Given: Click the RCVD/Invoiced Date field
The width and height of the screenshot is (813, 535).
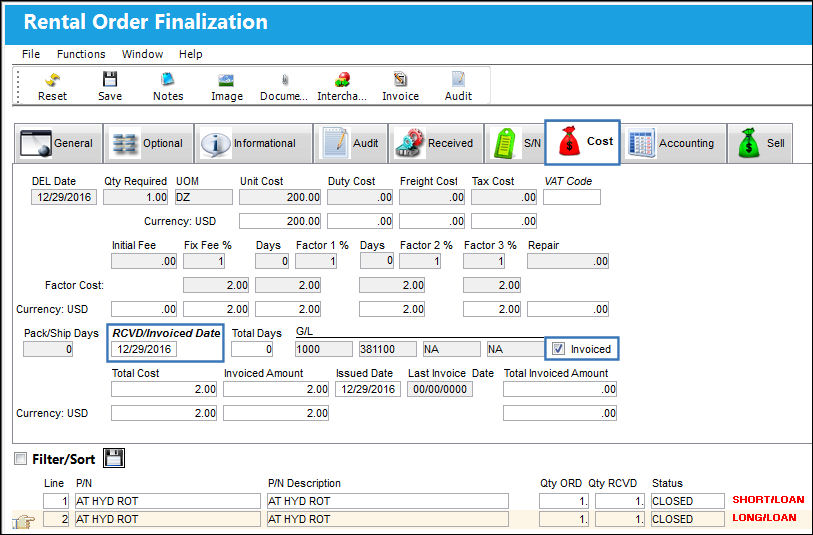Looking at the screenshot, I should pyautogui.click(x=144, y=349).
